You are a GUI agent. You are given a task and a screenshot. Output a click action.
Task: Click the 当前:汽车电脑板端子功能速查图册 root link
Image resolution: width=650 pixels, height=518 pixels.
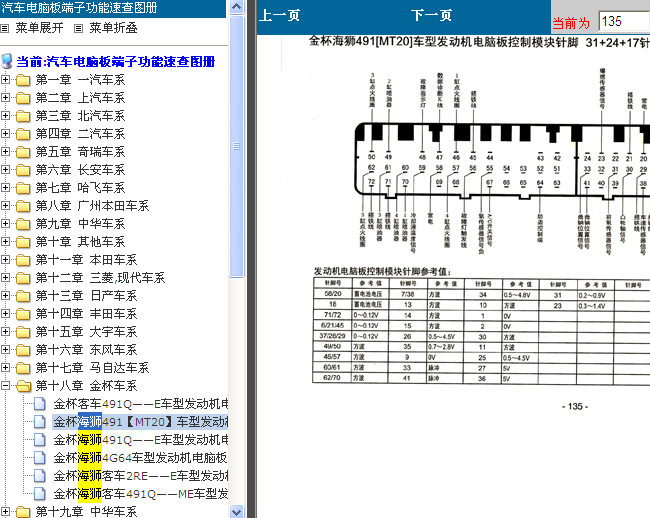click(x=116, y=62)
